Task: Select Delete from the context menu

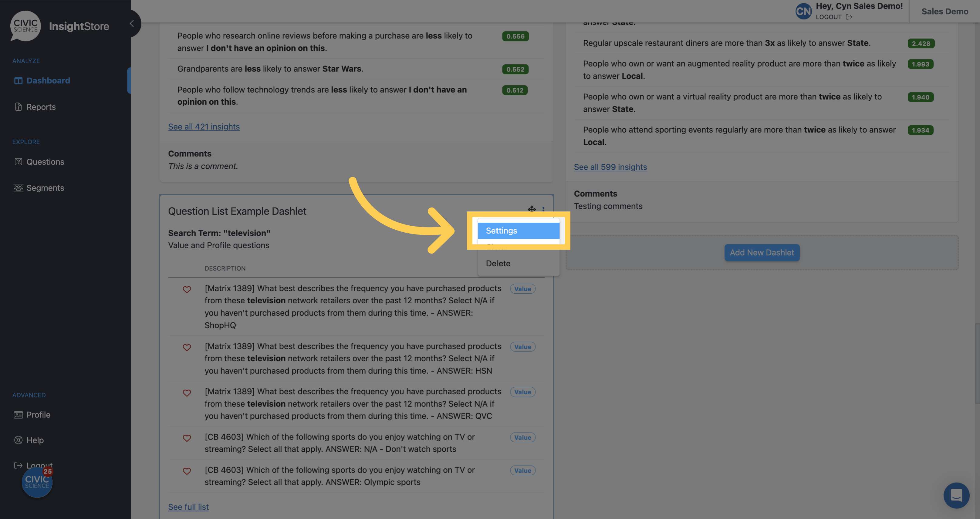Action: (x=498, y=263)
